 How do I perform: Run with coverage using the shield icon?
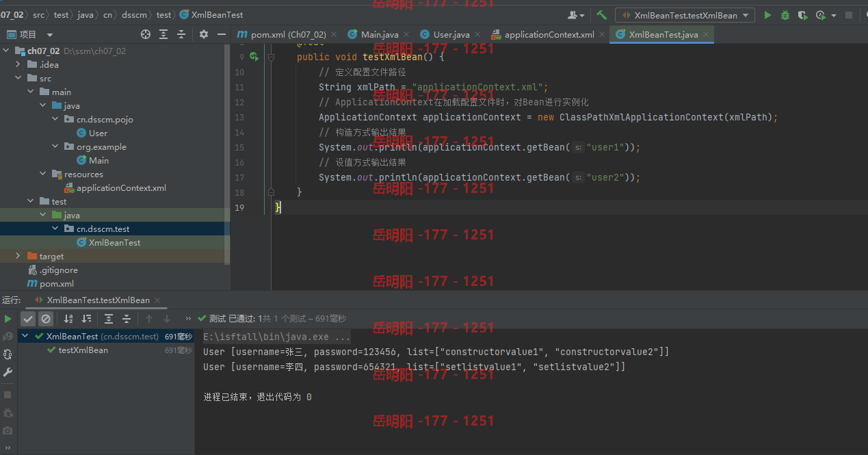tap(803, 15)
